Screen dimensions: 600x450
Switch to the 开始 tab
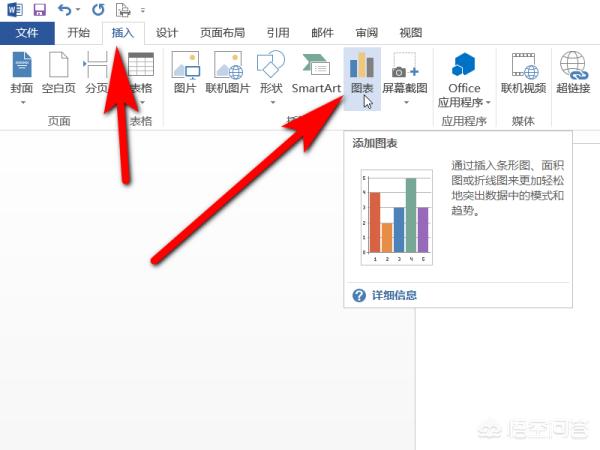(x=78, y=33)
